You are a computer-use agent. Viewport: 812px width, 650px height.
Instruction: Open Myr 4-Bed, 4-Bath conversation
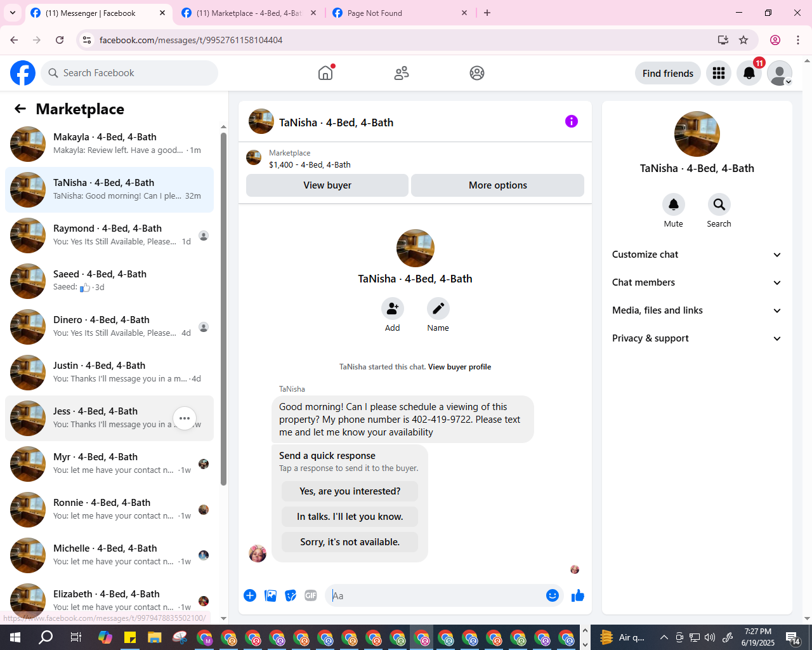tap(109, 464)
